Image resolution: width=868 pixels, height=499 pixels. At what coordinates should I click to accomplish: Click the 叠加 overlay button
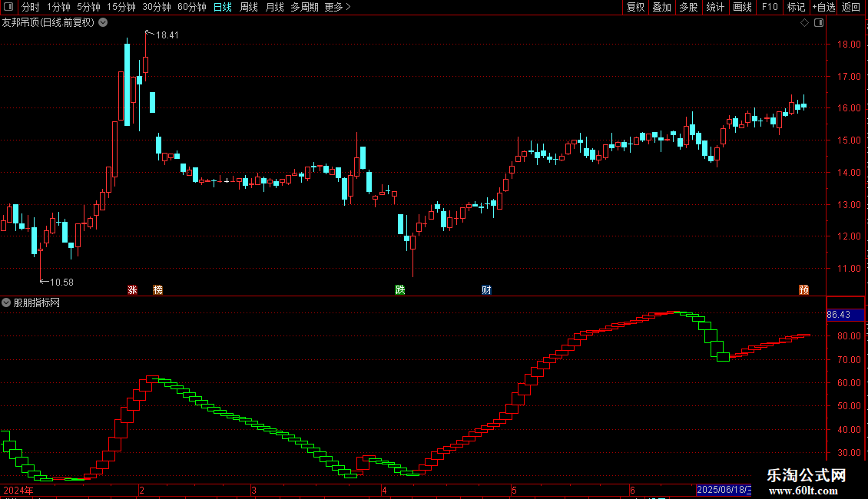[661, 7]
